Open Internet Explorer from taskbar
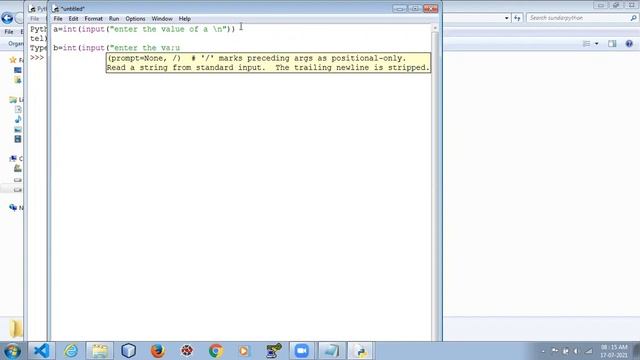Screen dimensions: 640x360 click(71, 351)
